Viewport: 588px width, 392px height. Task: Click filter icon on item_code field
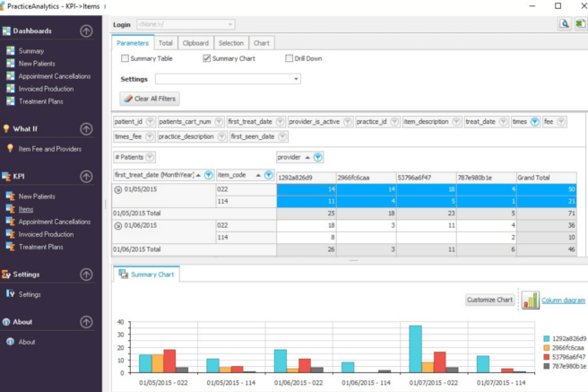click(x=269, y=175)
